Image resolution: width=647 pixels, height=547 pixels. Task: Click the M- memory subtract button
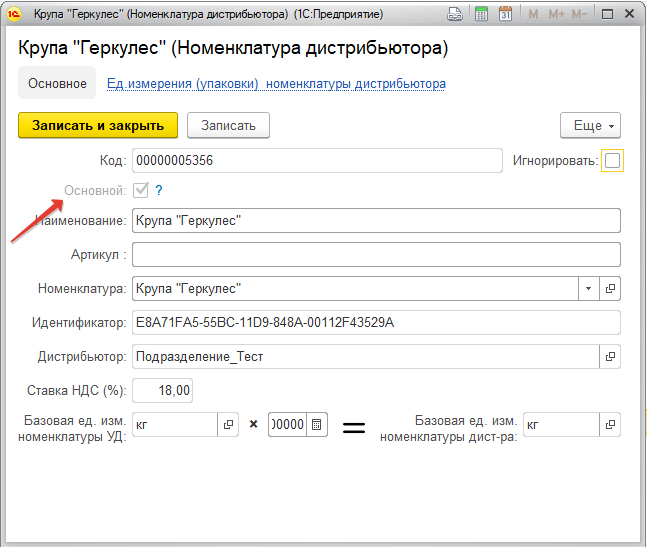pyautogui.click(x=579, y=14)
